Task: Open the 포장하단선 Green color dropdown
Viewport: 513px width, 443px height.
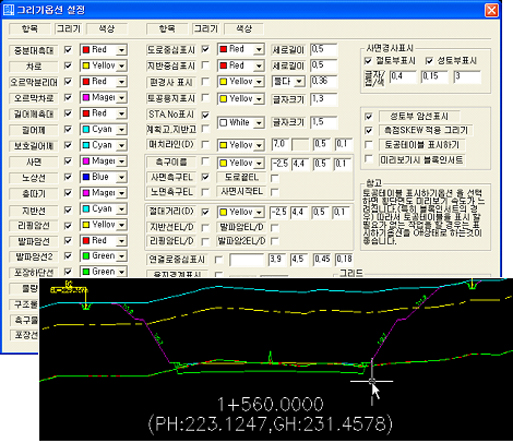Action: click(121, 272)
